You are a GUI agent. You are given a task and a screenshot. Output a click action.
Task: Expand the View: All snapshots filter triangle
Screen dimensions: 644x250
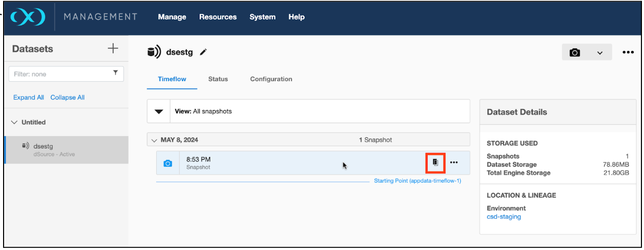[x=159, y=111]
